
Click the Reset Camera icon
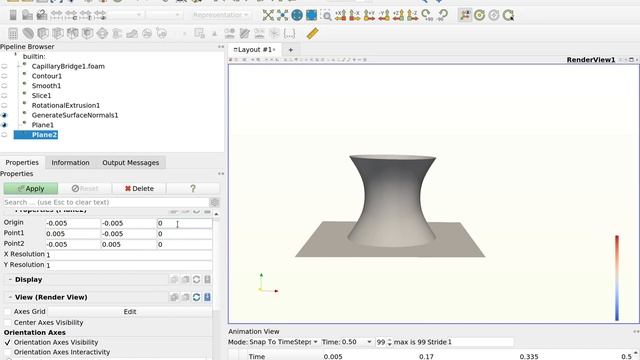[268, 16]
